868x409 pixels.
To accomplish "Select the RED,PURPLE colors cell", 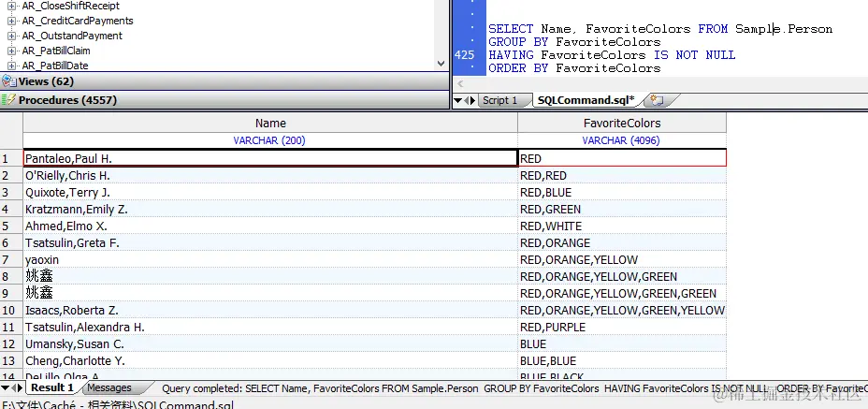I will click(x=622, y=328).
